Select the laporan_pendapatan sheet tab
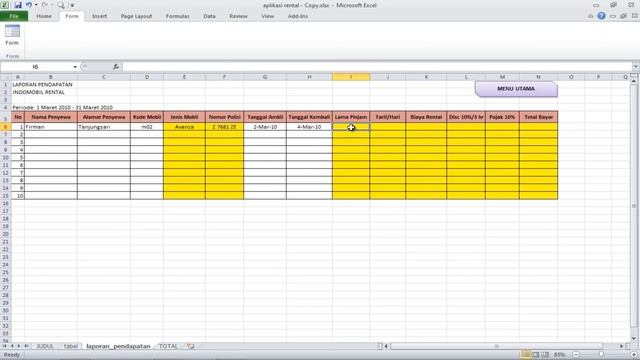The height and width of the screenshot is (360, 640). (x=118, y=346)
